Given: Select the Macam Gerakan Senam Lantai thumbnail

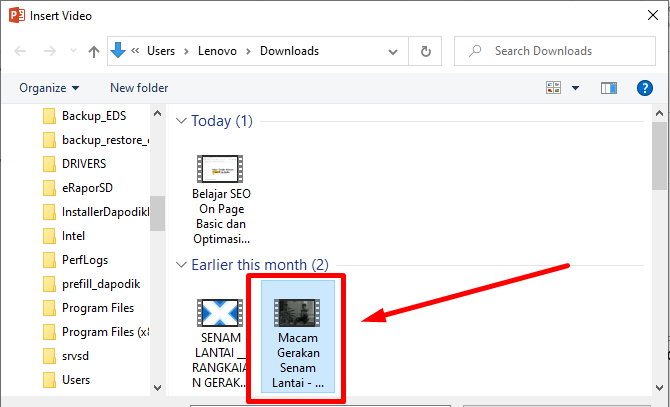Looking at the screenshot, I should 297,313.
